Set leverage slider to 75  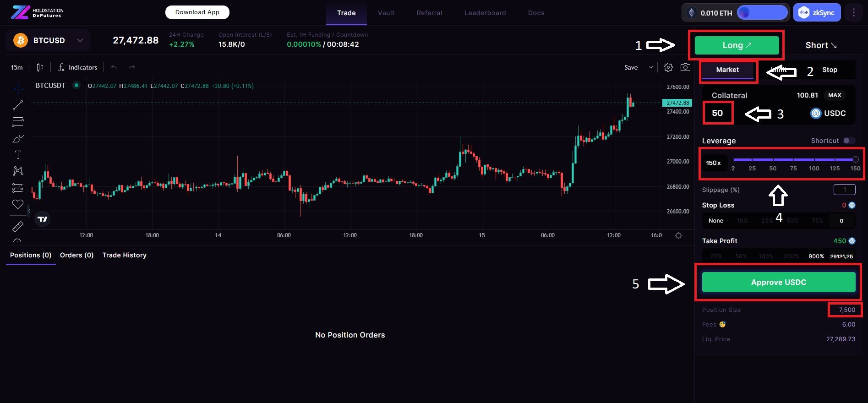click(793, 159)
